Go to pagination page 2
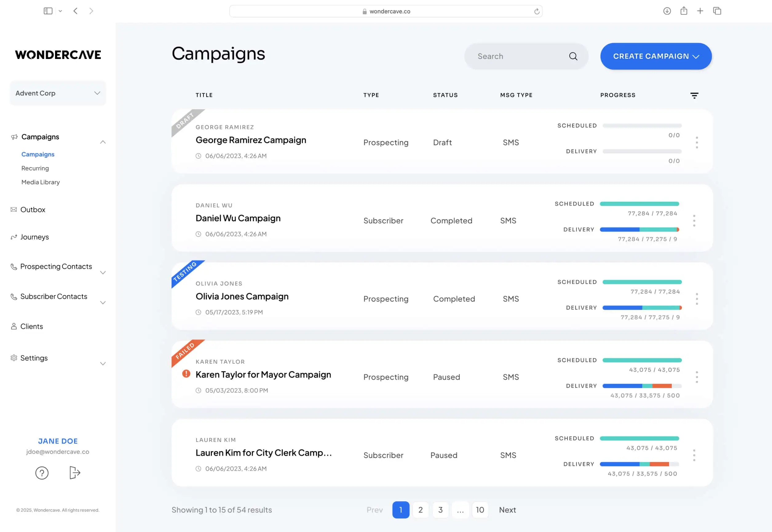This screenshot has width=772, height=532. tap(420, 510)
